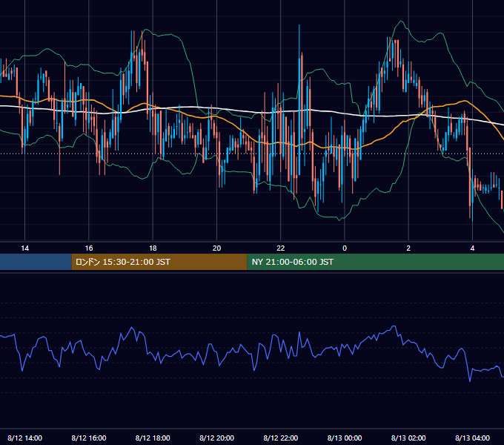Screen dimensions: 504x445
Task: Click the 8/13 04:00 indicator time label
Action: [472, 438]
